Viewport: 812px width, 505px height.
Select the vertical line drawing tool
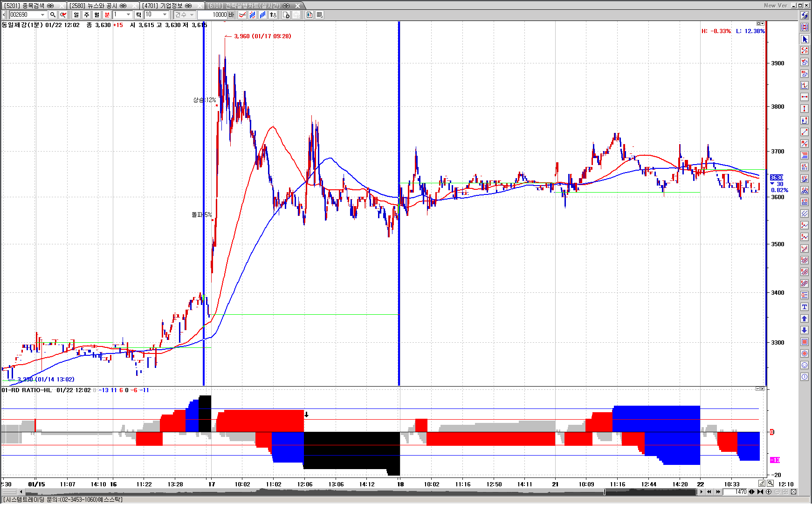tap(805, 109)
